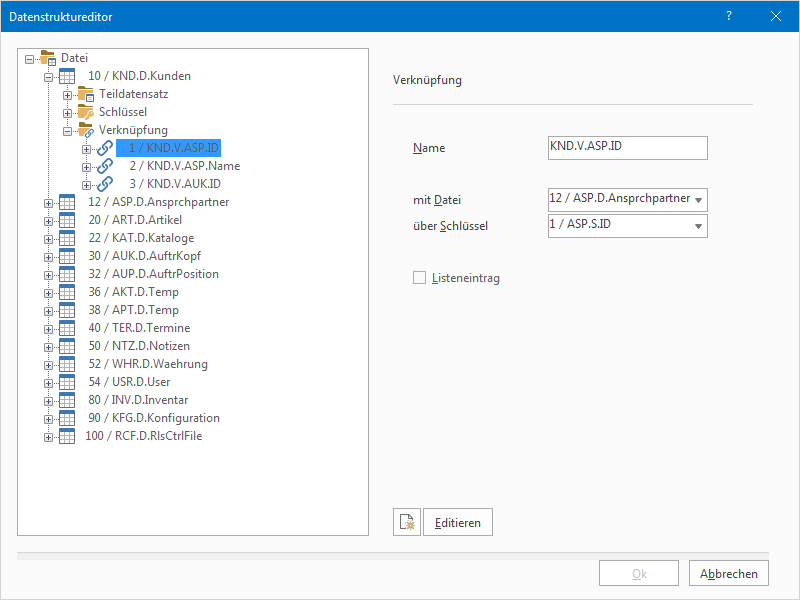The height and width of the screenshot is (600, 800).
Task: Open the 'mit Datei' dropdown
Action: pyautogui.click(x=698, y=200)
